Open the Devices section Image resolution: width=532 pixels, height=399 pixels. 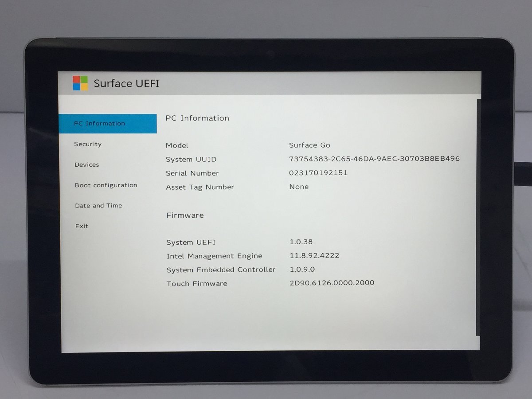[x=87, y=164]
